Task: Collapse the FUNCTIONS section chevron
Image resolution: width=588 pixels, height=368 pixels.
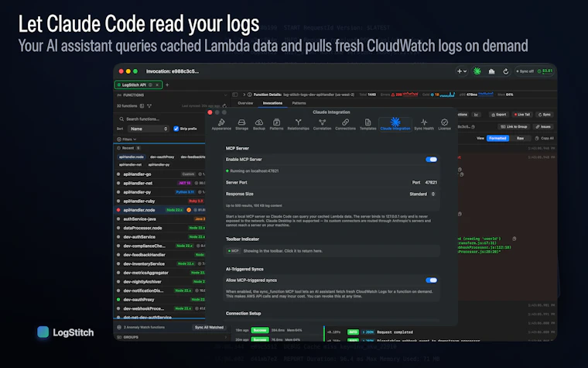Action: coord(225,95)
